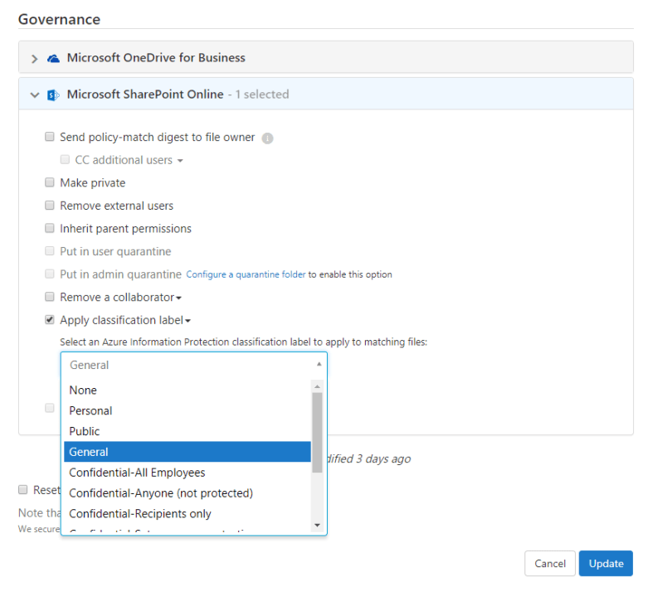
Task: Select None from the label list
Action: pyautogui.click(x=83, y=390)
